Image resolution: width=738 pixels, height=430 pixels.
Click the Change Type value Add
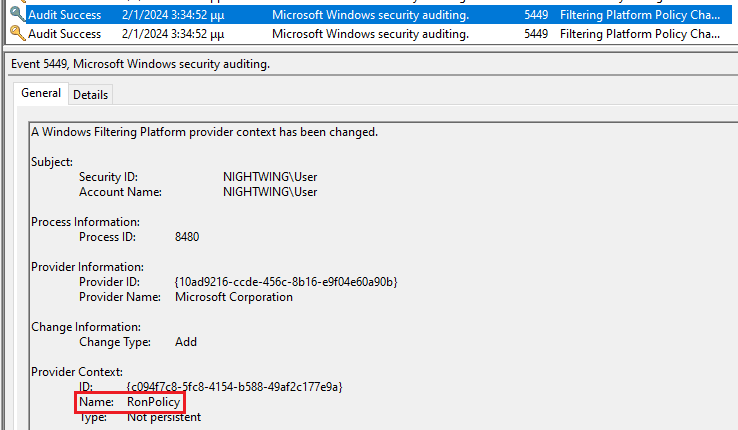pos(185,342)
